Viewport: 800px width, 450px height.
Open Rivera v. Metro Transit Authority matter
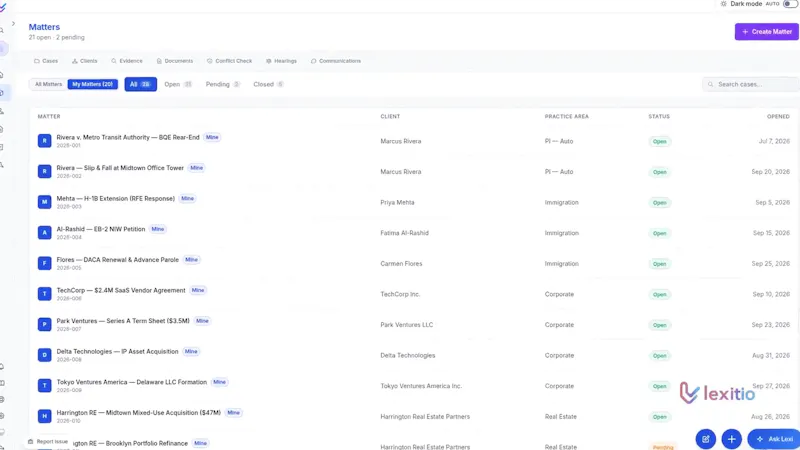coord(128,137)
